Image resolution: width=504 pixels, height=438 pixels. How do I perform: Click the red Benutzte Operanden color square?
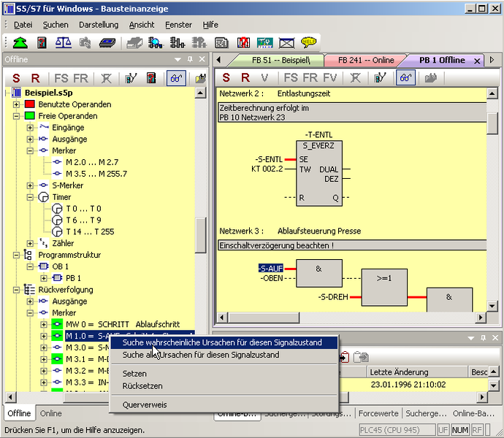(30, 104)
